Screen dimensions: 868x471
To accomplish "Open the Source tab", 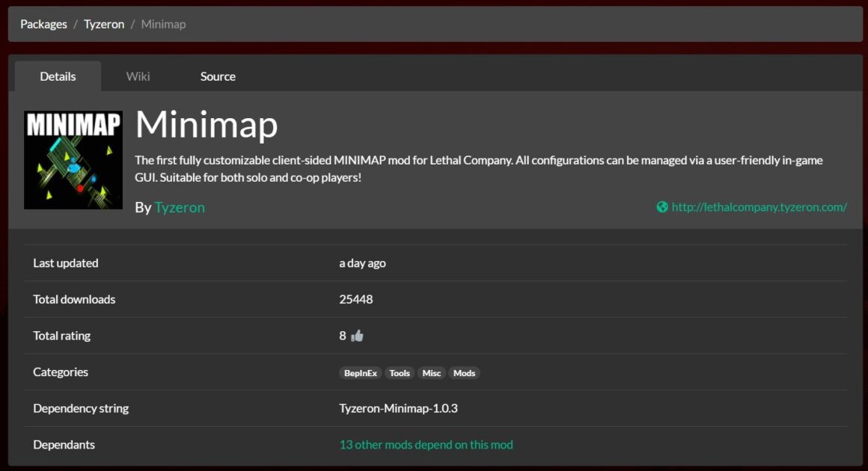I will click(218, 76).
